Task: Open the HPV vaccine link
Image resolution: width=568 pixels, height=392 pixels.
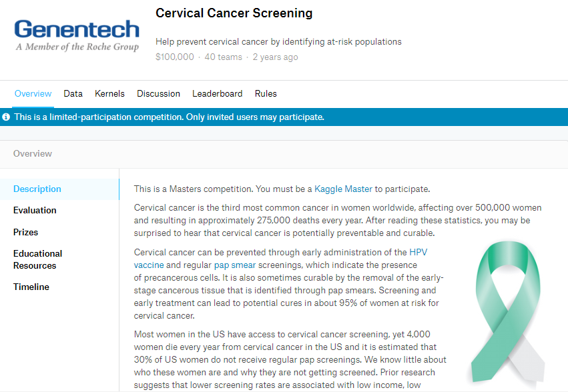Action: click(418, 252)
